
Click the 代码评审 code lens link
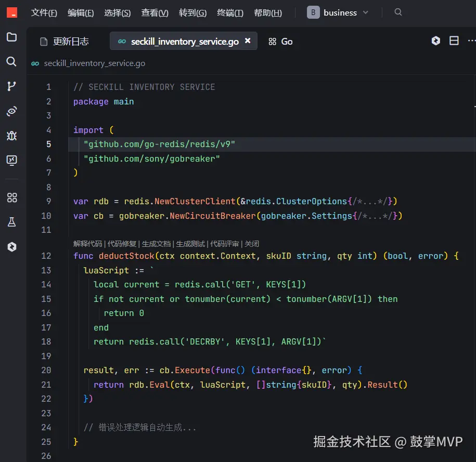pos(225,244)
